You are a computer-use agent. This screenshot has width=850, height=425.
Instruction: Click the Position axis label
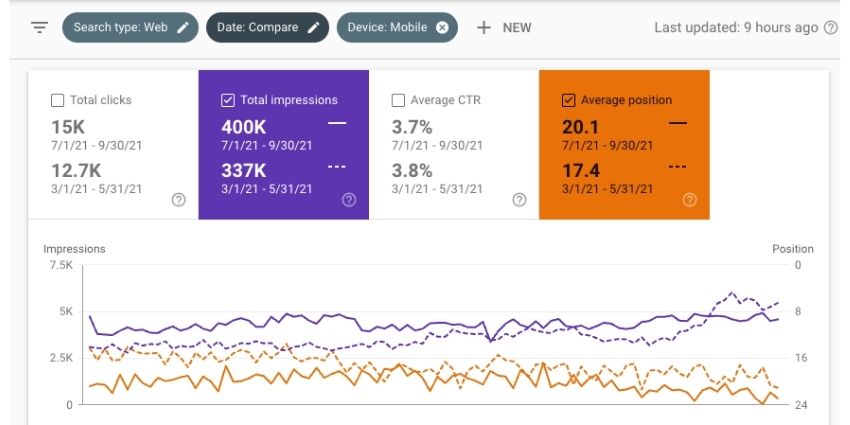point(793,249)
